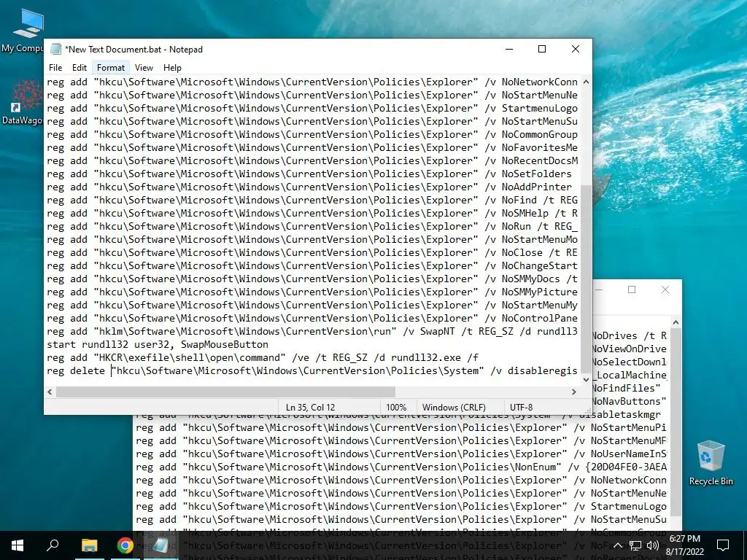Click background Notepad vertical scrollbar thumb
This screenshot has height=560, width=747.
676,424
